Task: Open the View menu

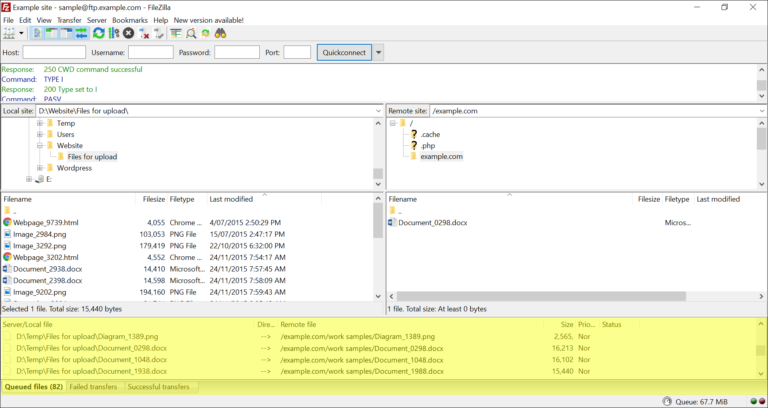Action: [44, 20]
